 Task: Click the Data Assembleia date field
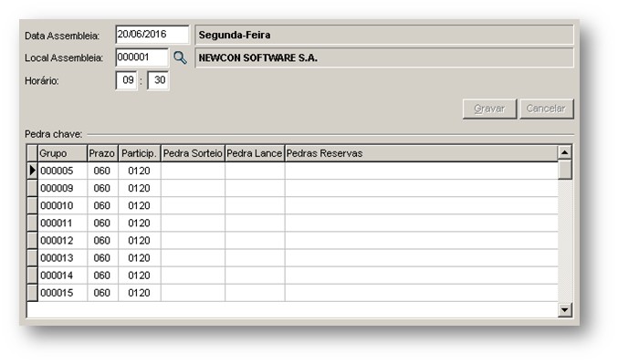click(152, 35)
